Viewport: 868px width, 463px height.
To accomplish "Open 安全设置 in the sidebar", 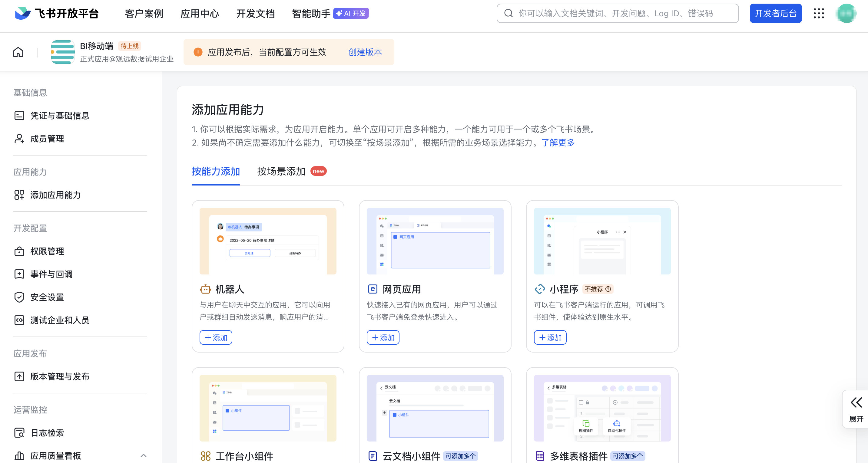I will 47,297.
